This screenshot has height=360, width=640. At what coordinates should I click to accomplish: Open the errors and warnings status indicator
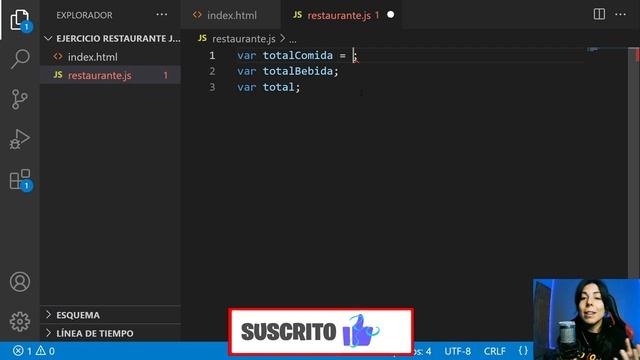pyautogui.click(x=34, y=351)
